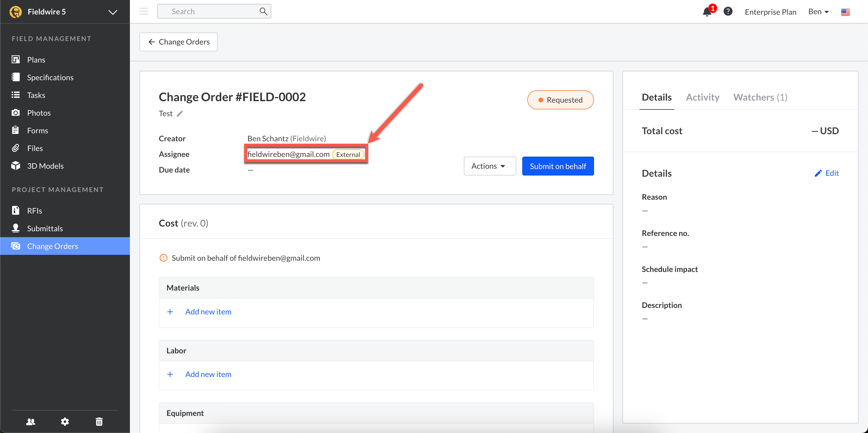This screenshot has height=433, width=868.
Task: Click the pencil icon next to Test title
Action: (180, 114)
